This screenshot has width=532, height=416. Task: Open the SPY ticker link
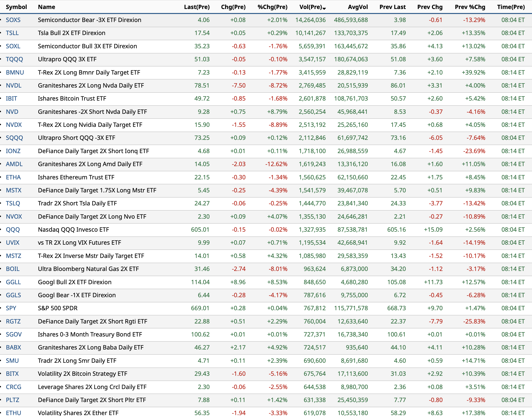[11, 308]
